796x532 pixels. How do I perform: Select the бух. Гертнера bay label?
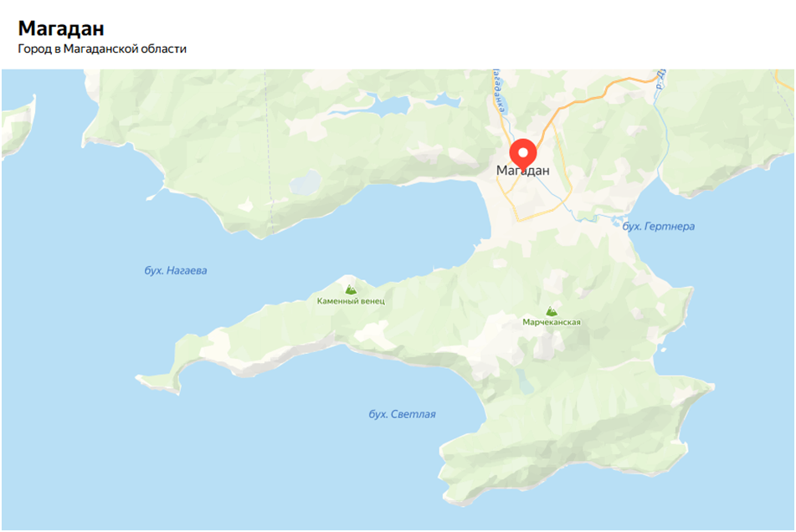(x=659, y=226)
